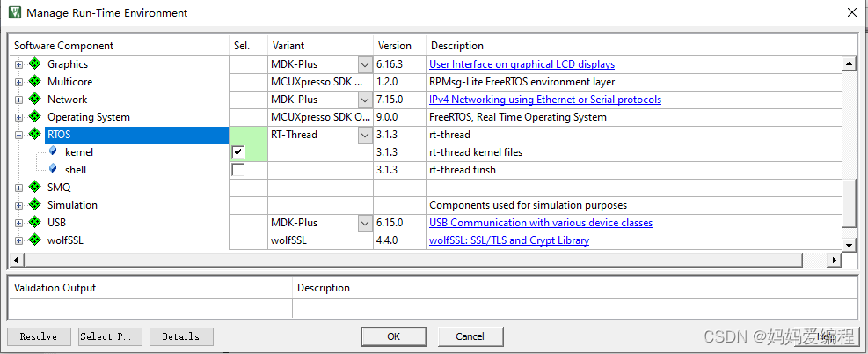Viewport: 868px width, 354px height.
Task: Click the green diamond icon beside Graphics
Action: (35, 63)
